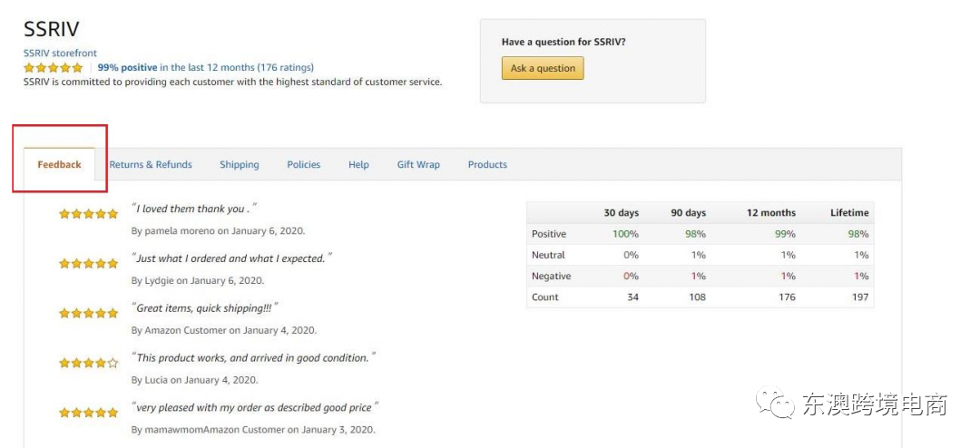
Task: Switch to Returns & Refunds tab
Action: click(151, 165)
